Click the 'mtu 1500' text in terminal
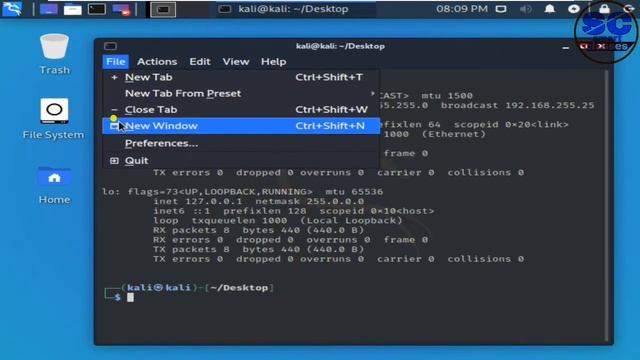The width and height of the screenshot is (640, 360). click(447, 96)
